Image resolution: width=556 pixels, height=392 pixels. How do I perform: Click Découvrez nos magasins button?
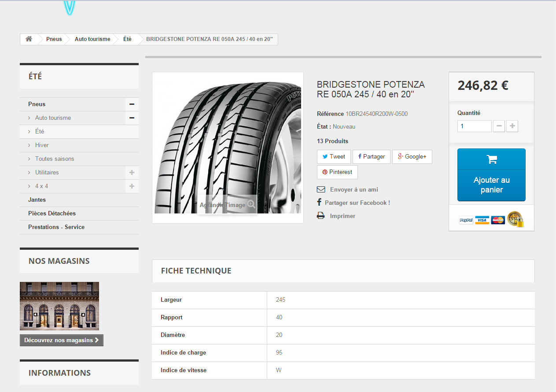tap(62, 340)
